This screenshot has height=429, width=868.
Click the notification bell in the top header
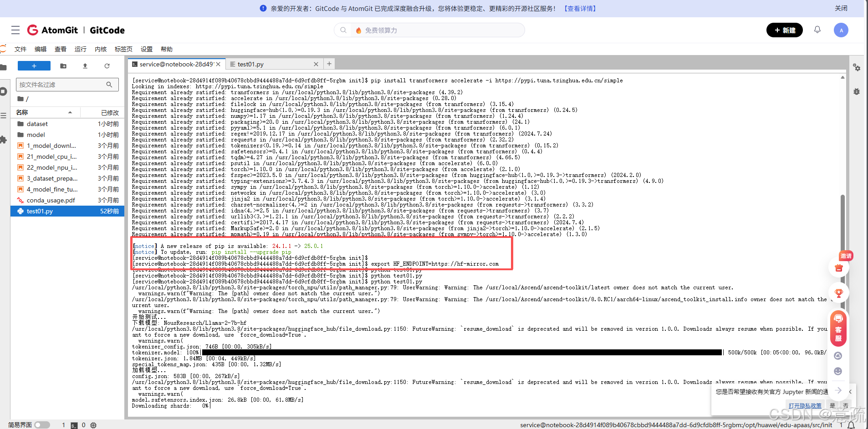(x=817, y=30)
